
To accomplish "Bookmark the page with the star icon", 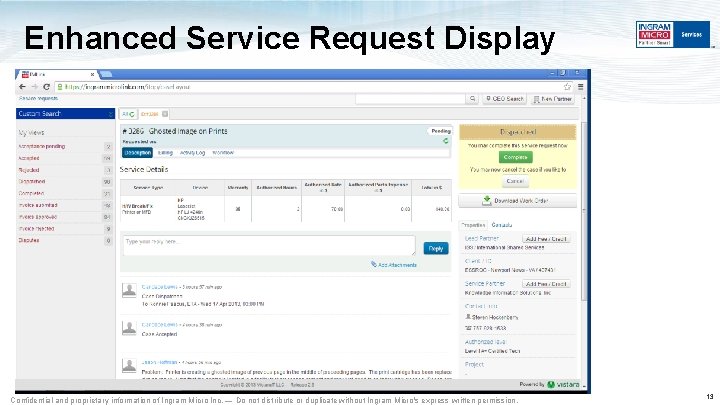I will [x=568, y=87].
